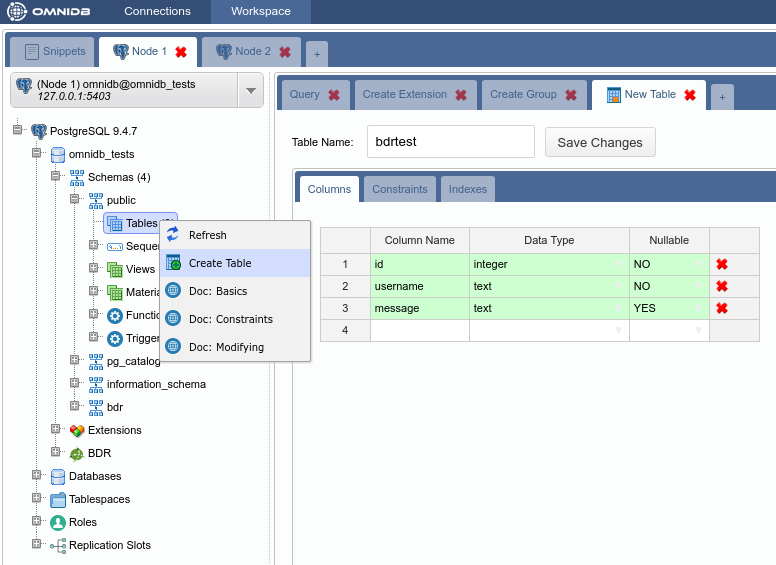This screenshot has width=776, height=565.
Task: Choose Create Table from context menu
Action: coord(220,263)
